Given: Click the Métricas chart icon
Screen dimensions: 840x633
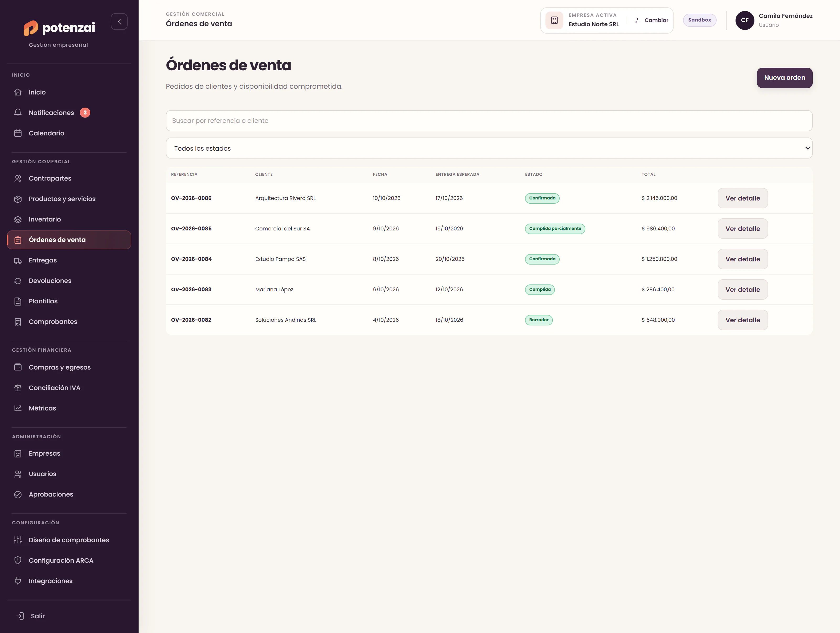Looking at the screenshot, I should [18, 408].
